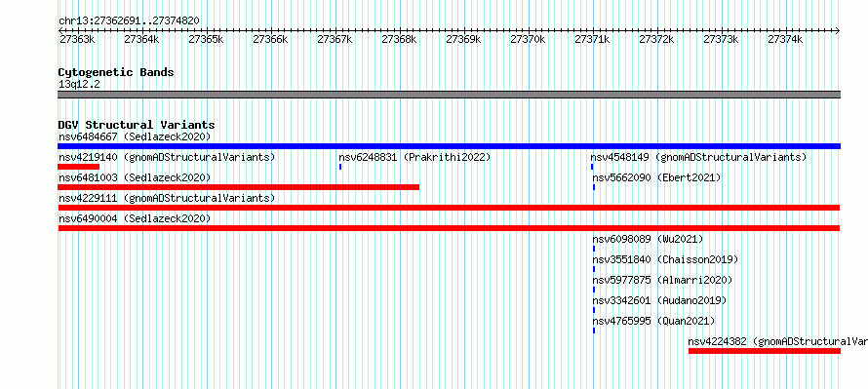
Task: Click the 27364k ruler tick label
Action: [x=141, y=39]
